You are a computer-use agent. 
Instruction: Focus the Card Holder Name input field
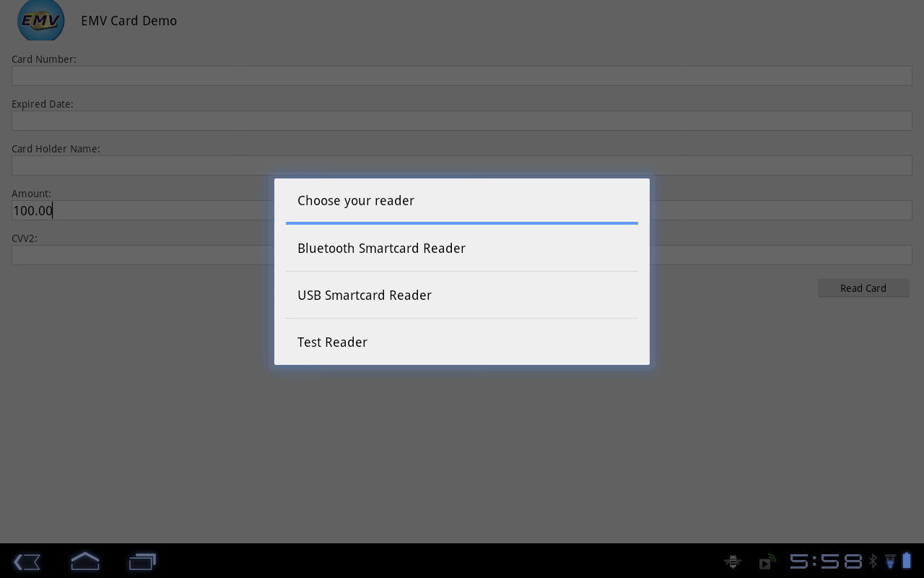pos(462,165)
